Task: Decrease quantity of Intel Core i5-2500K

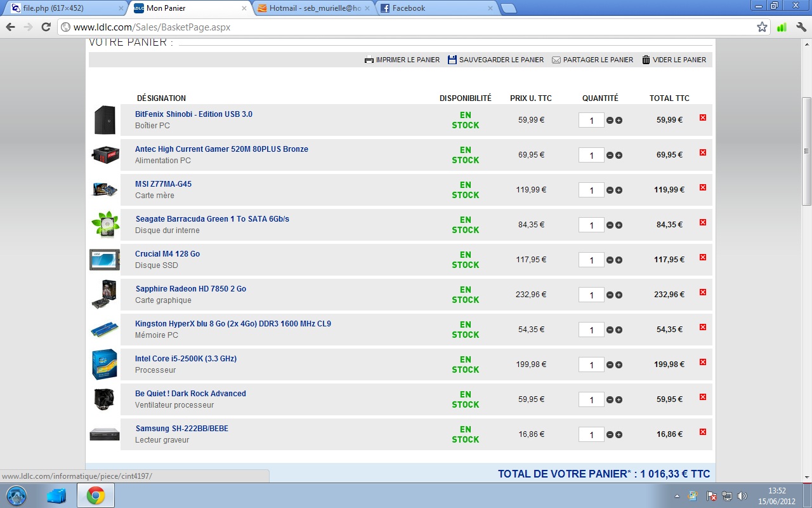Action: [x=610, y=365]
